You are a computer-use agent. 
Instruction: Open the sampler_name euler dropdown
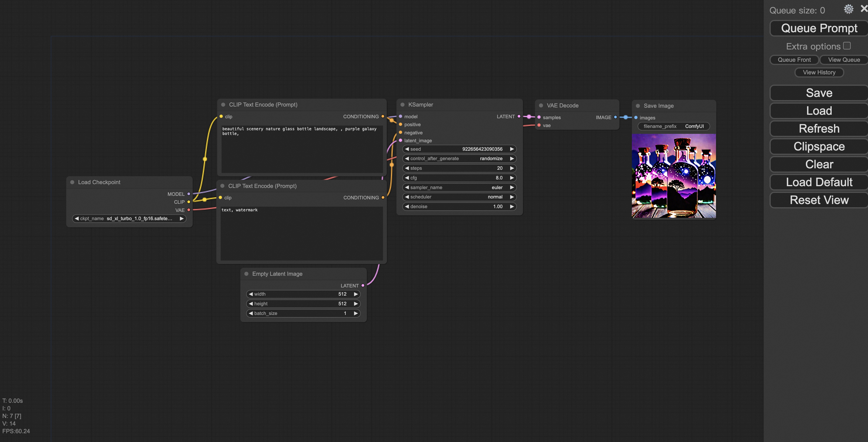(x=459, y=187)
